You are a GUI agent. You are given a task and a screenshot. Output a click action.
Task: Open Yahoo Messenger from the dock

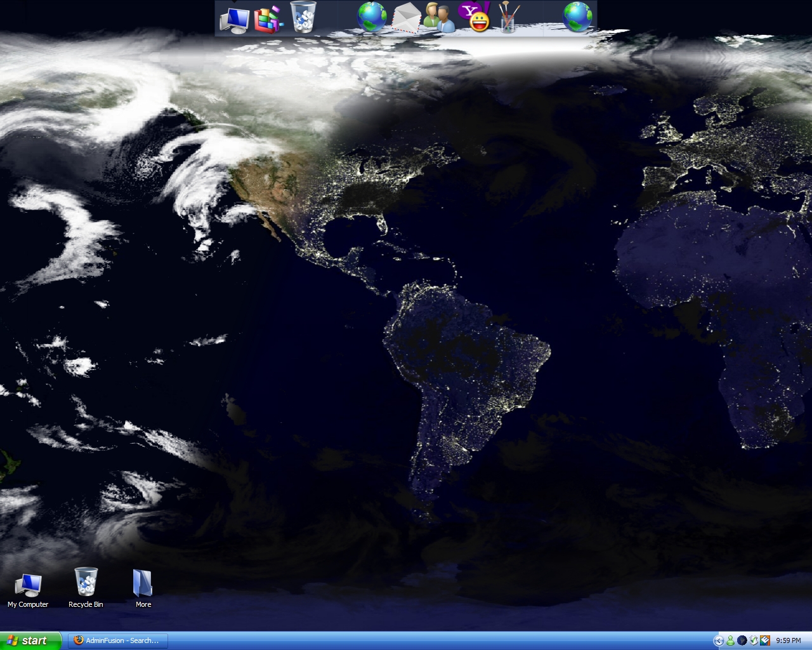(x=475, y=17)
